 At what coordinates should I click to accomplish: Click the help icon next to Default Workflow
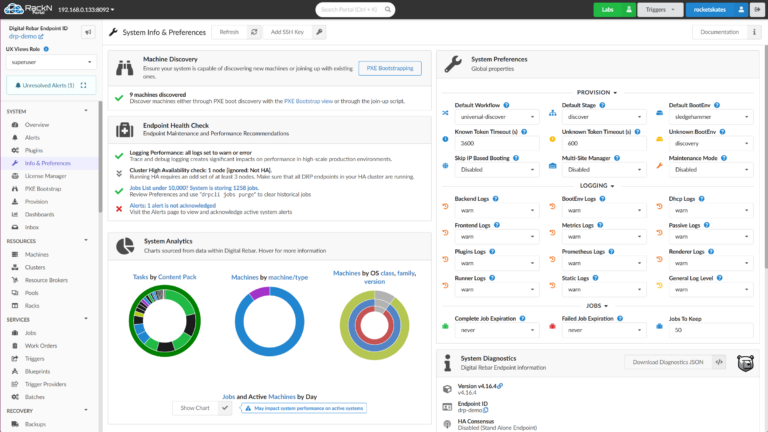pos(507,105)
